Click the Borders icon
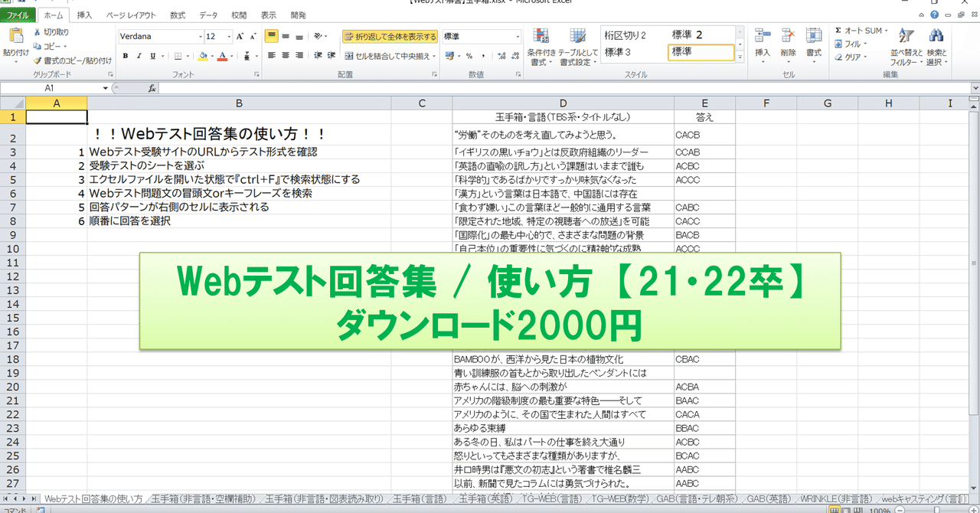The image size is (980, 513). [x=178, y=56]
